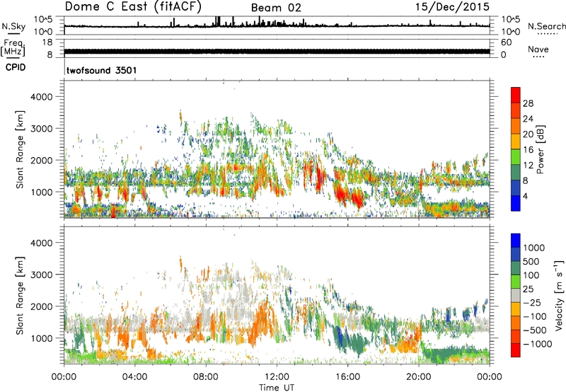Image resolution: width=566 pixels, height=392 pixels.
Task: Click the 'Nave' legend label
Action: point(538,49)
